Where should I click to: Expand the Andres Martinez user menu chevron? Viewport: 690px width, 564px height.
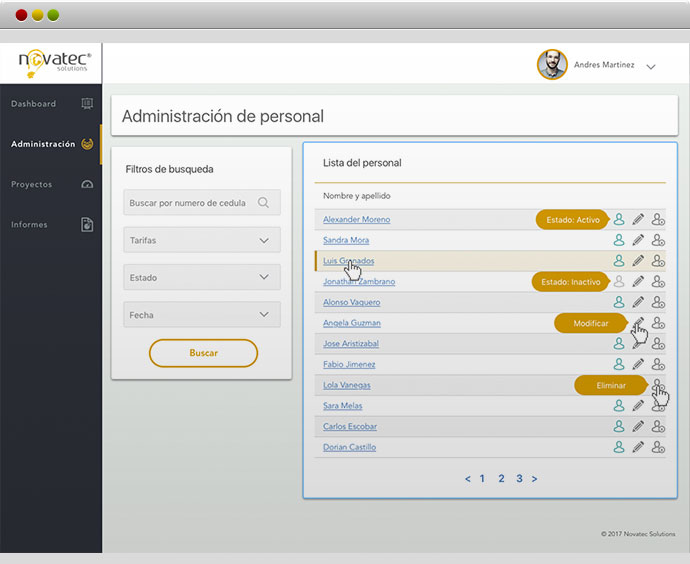tap(651, 67)
